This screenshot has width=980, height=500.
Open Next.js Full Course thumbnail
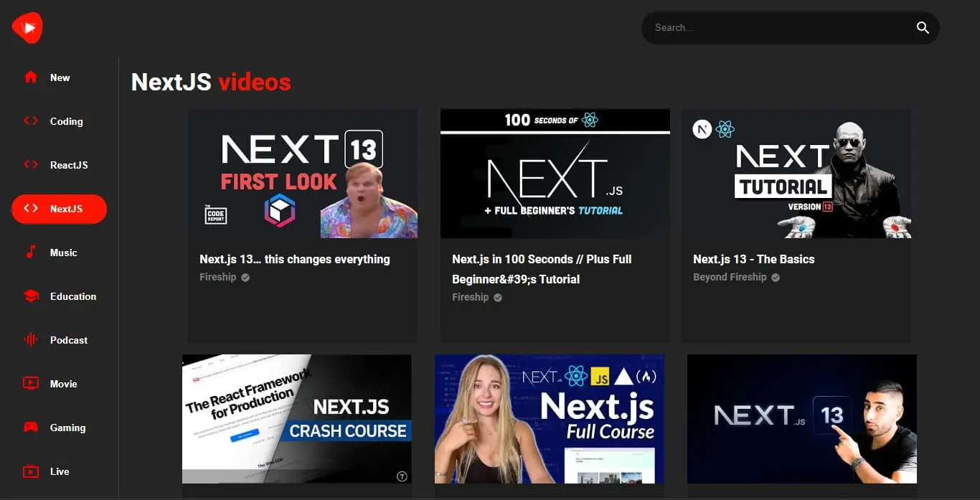tap(550, 419)
